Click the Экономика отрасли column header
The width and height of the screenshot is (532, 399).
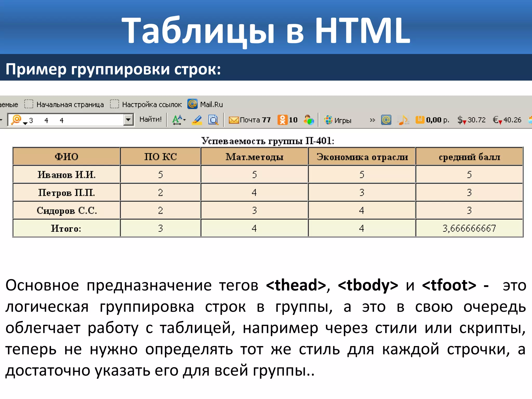(362, 156)
